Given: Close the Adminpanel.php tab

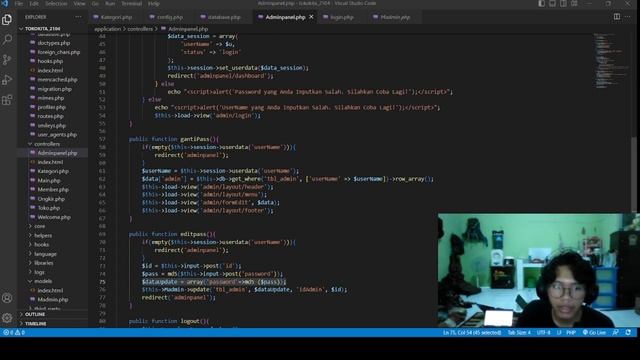Looking at the screenshot, I should 311,17.
